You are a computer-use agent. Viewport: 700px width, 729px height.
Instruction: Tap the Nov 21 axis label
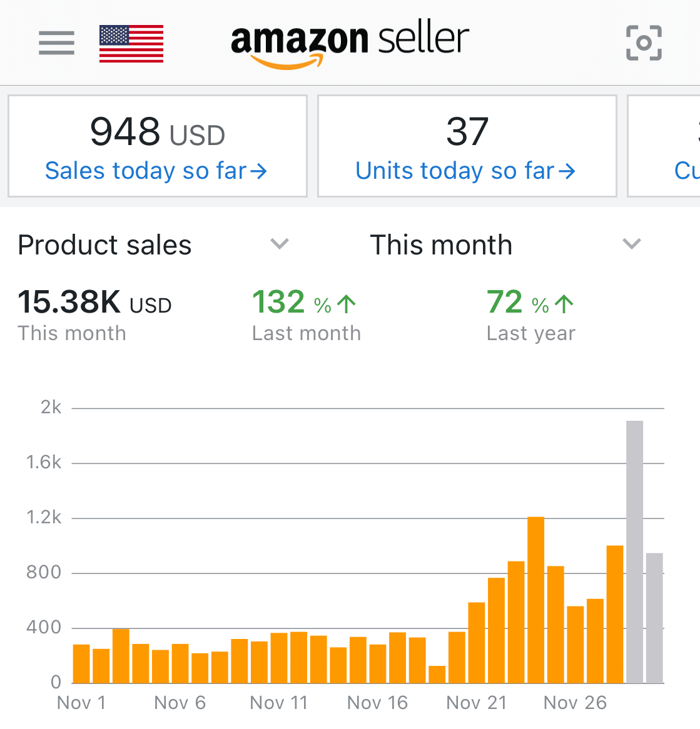(x=476, y=703)
